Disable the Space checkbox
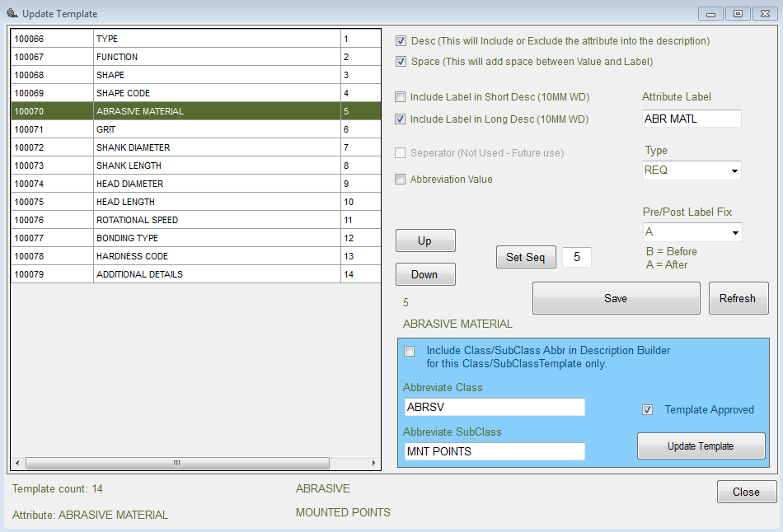Screen dimensions: 783x532 pyautogui.click(x=401, y=61)
